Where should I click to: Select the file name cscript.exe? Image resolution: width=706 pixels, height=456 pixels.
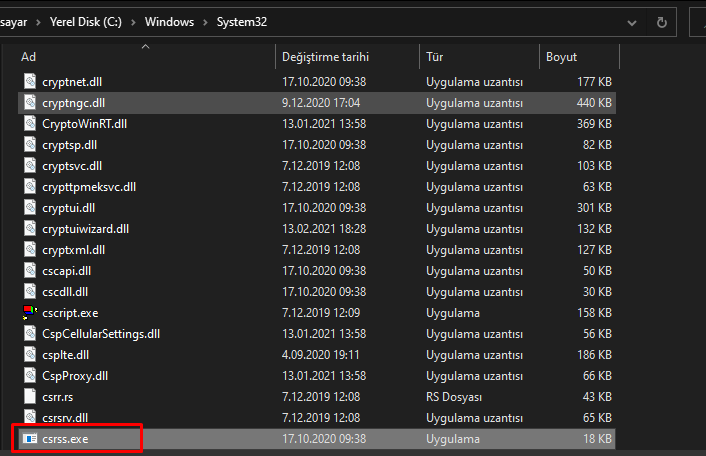[70, 313]
